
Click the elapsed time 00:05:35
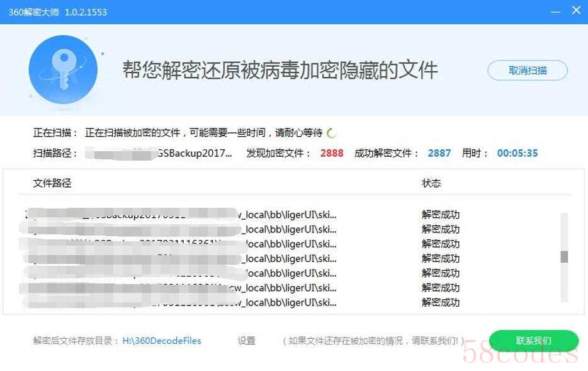point(517,153)
